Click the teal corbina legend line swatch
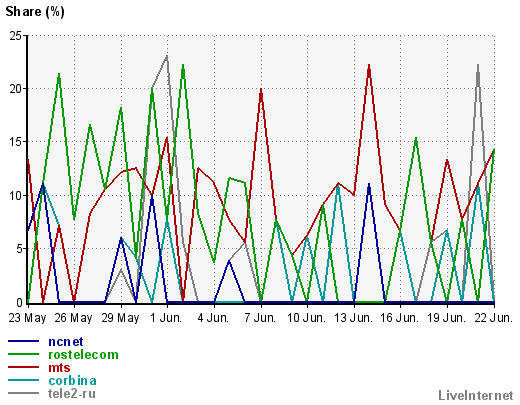Viewport: 520px width, 405px height. point(23,380)
